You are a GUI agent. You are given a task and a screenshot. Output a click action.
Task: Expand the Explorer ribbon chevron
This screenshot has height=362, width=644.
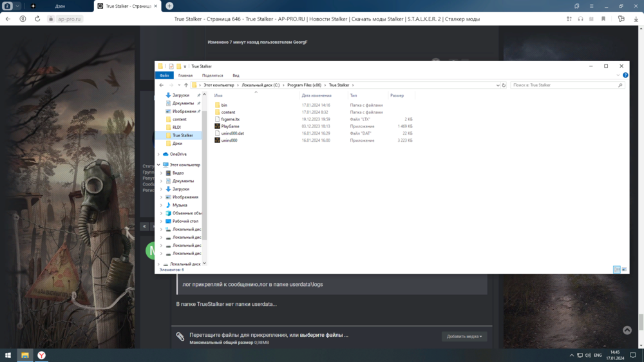click(x=618, y=75)
